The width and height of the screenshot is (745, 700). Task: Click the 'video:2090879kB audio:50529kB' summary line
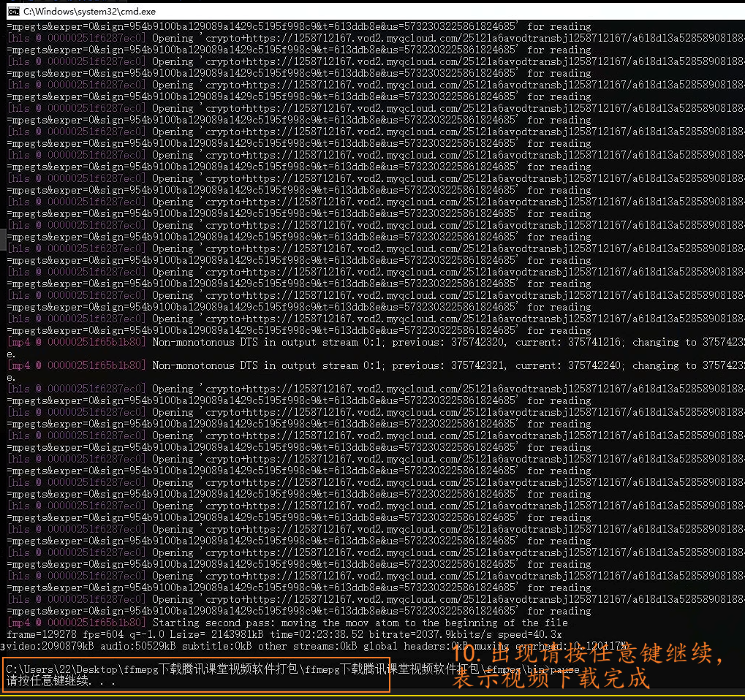pyautogui.click(x=317, y=646)
